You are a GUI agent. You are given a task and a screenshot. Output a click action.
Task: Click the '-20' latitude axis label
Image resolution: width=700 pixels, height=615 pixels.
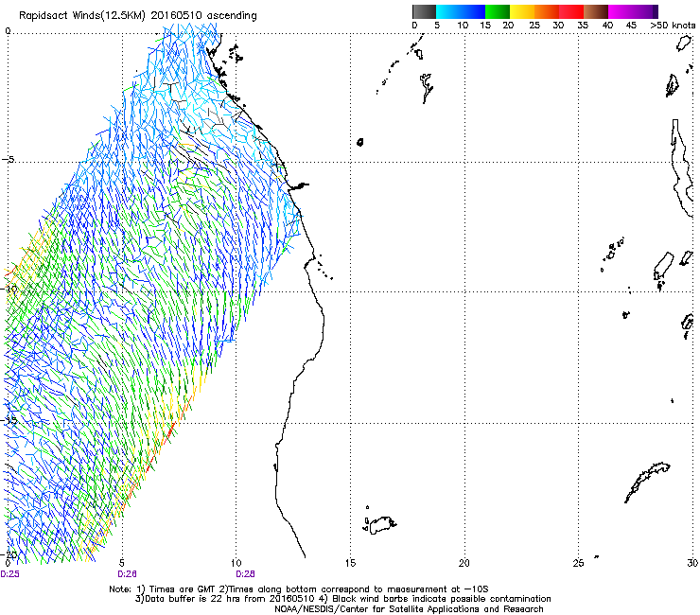coord(9,554)
